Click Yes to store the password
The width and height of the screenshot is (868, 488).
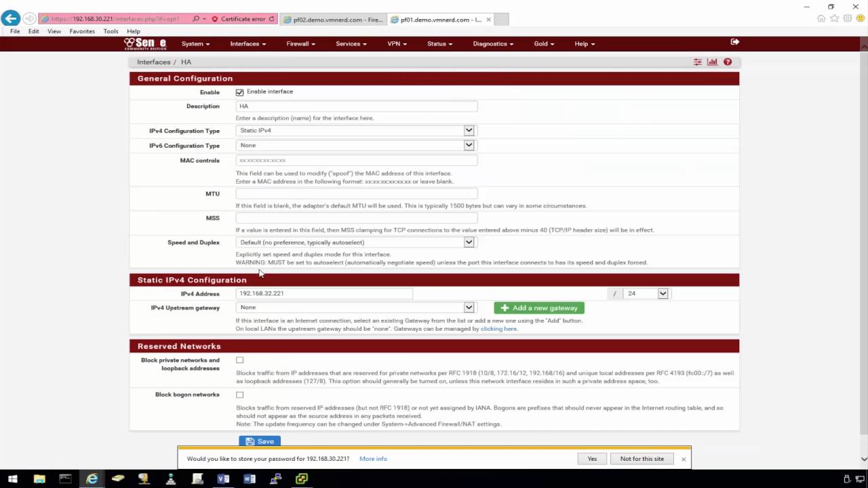(x=592, y=459)
